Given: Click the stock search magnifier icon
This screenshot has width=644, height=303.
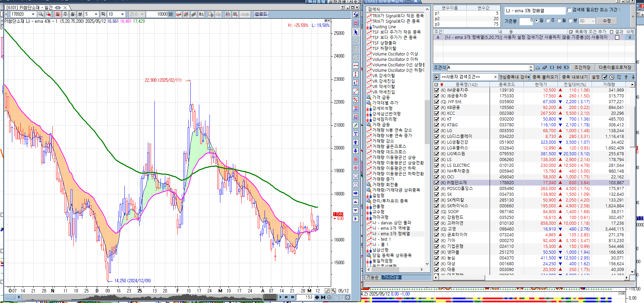Looking at the screenshot, I should point(41,14).
